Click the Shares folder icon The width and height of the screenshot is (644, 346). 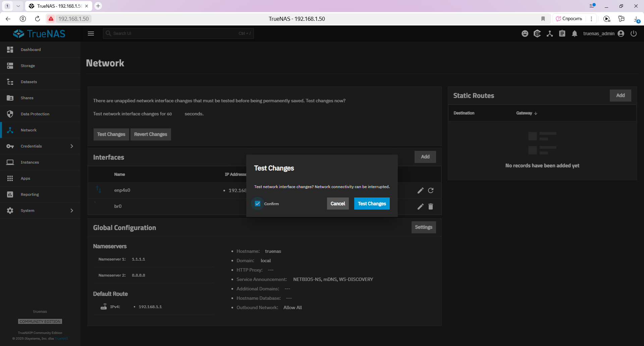pyautogui.click(x=10, y=98)
